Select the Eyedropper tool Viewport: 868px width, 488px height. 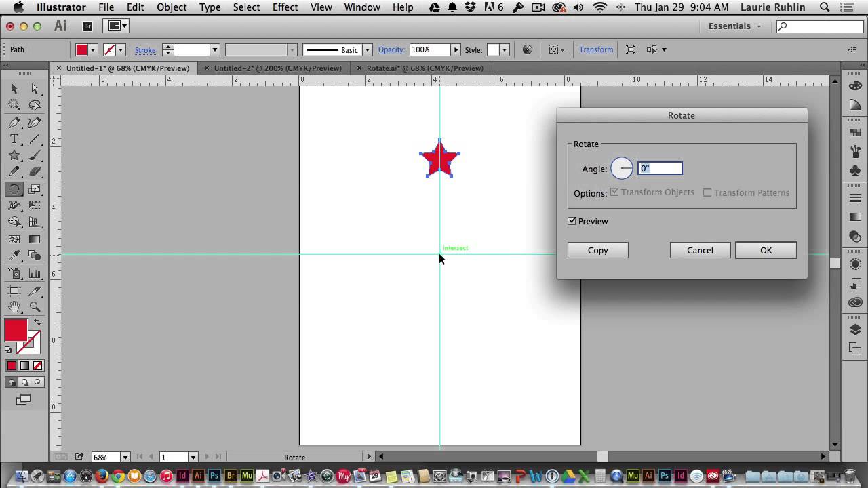[14, 256]
